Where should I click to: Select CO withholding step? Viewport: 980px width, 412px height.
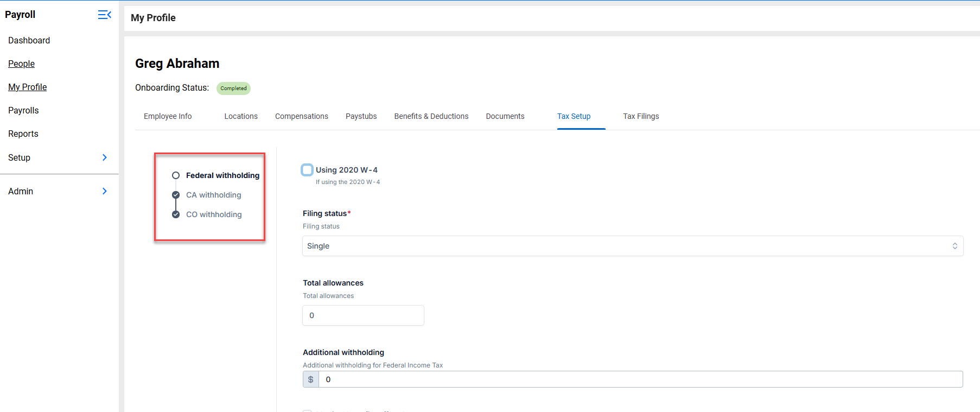214,214
